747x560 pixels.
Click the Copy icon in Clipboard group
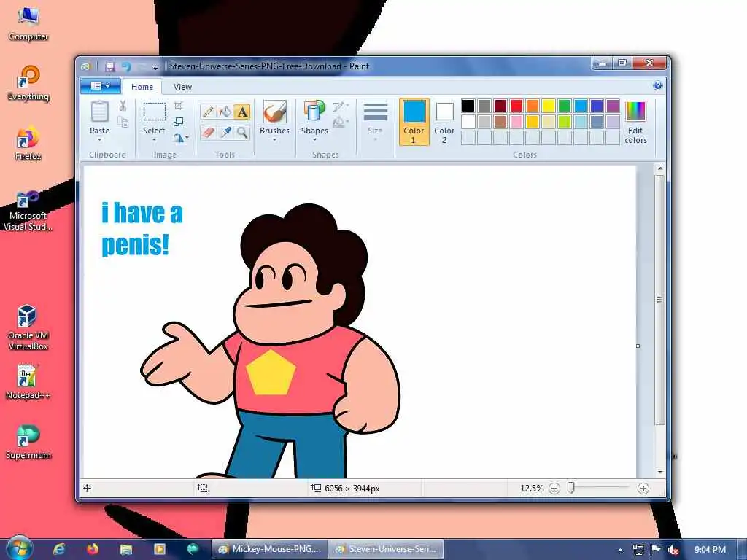(x=123, y=122)
